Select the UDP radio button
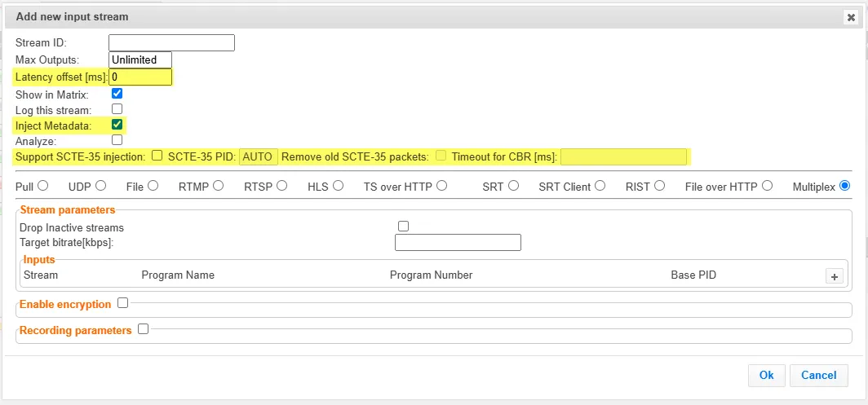Image resolution: width=868 pixels, height=405 pixels. point(100,186)
